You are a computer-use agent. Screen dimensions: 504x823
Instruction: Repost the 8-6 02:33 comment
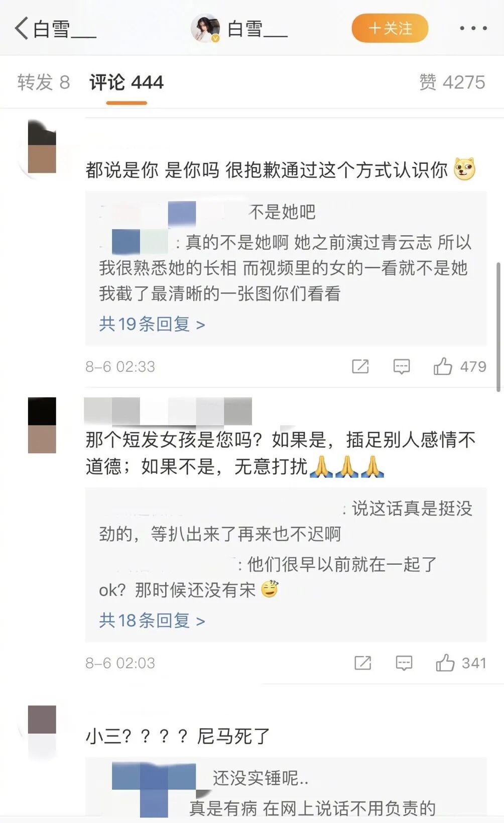[x=360, y=366]
